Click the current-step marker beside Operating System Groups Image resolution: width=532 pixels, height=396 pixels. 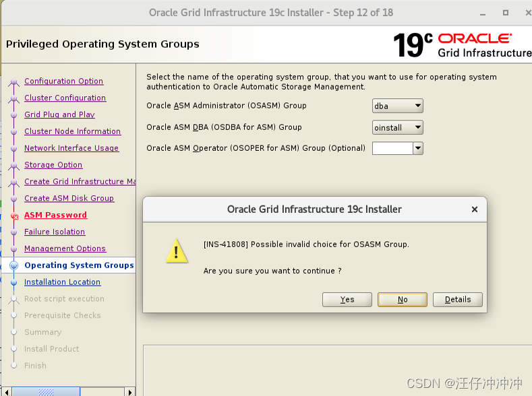[14, 265]
